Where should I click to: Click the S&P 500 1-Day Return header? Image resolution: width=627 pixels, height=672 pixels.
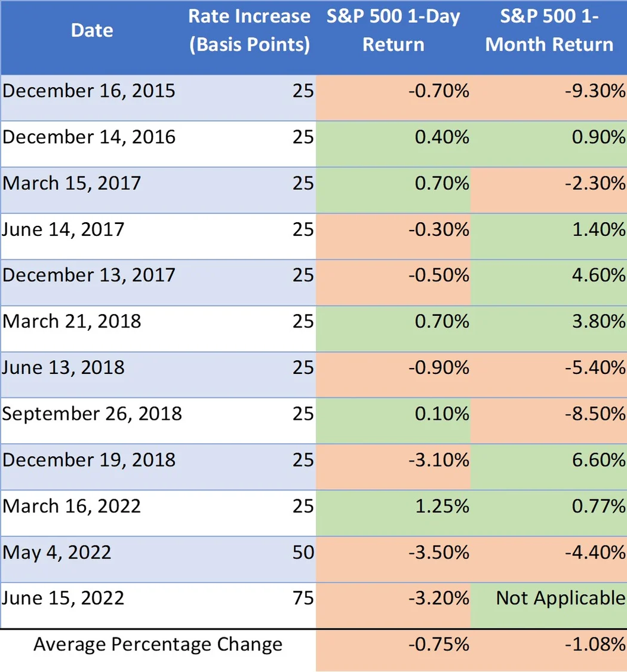tap(394, 30)
